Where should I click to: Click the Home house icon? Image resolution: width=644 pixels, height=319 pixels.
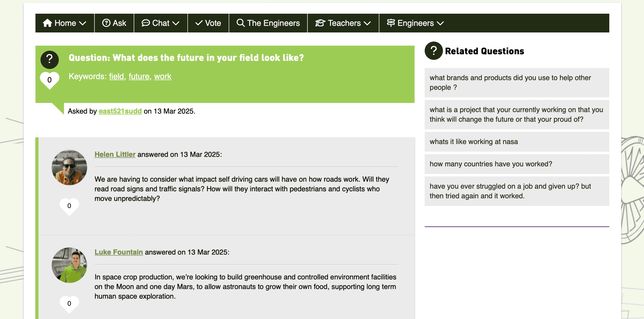(x=47, y=23)
